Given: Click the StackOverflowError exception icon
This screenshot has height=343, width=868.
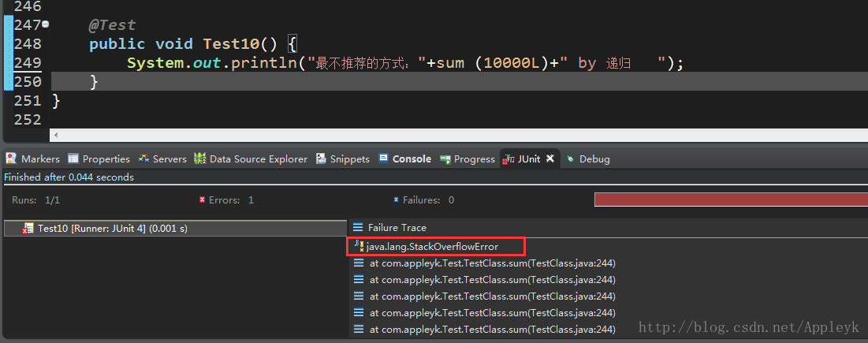Looking at the screenshot, I should 359,246.
